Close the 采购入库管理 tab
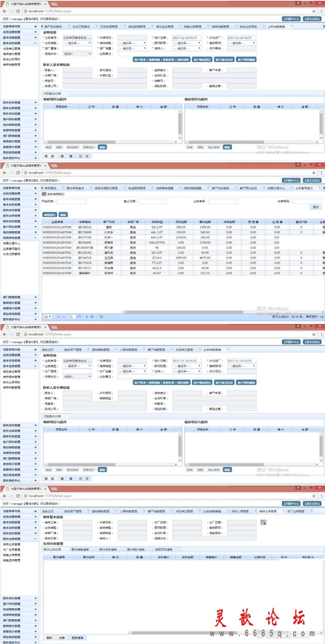 [x=255, y=511]
